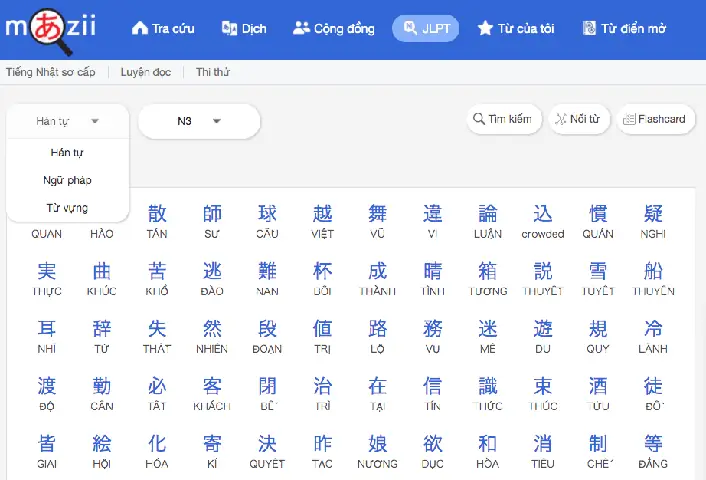Choose Hán tự option in list
The image size is (706, 480).
pyautogui.click(x=67, y=153)
